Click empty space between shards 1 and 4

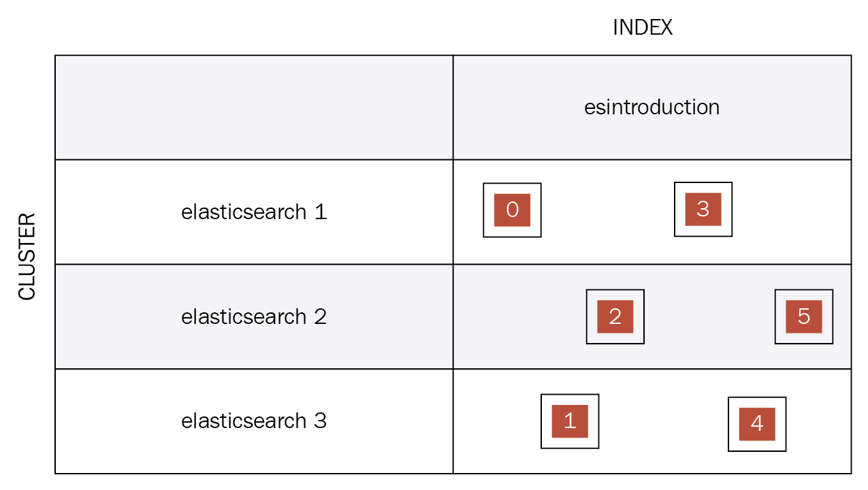[x=663, y=422]
